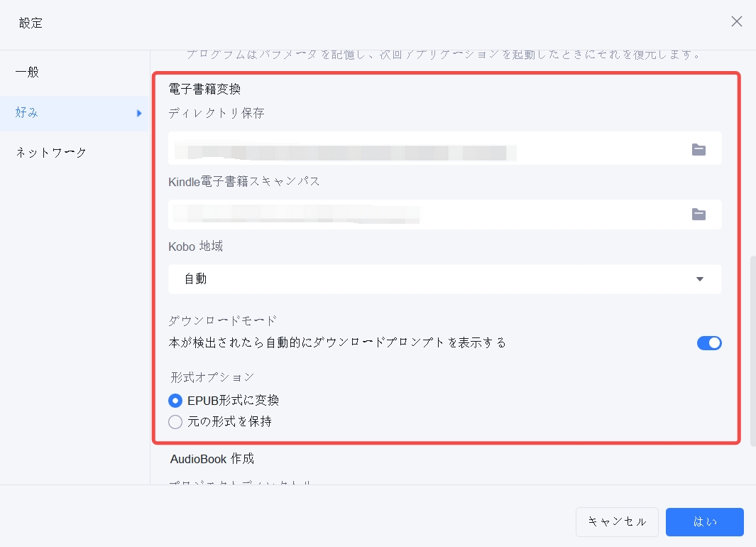756x547 pixels.
Task: Choose the 元の形式を保持 radio option
Action: (175, 422)
